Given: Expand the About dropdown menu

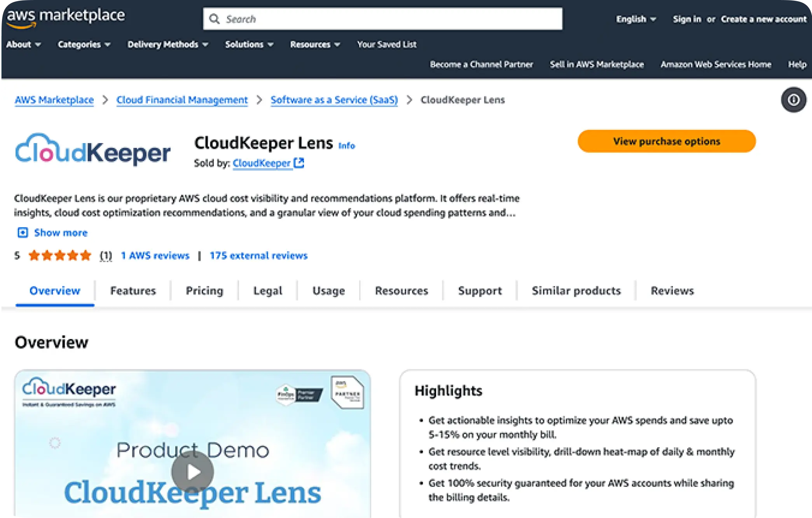Looking at the screenshot, I should 23,44.
